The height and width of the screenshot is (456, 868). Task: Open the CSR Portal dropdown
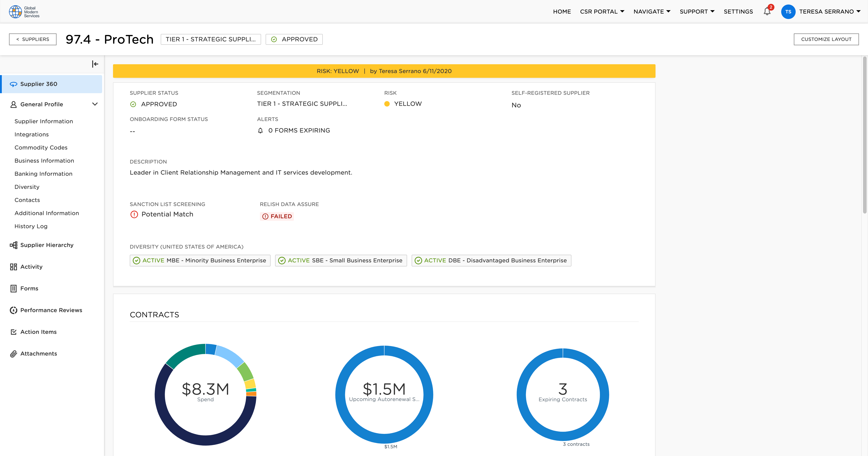click(x=602, y=12)
